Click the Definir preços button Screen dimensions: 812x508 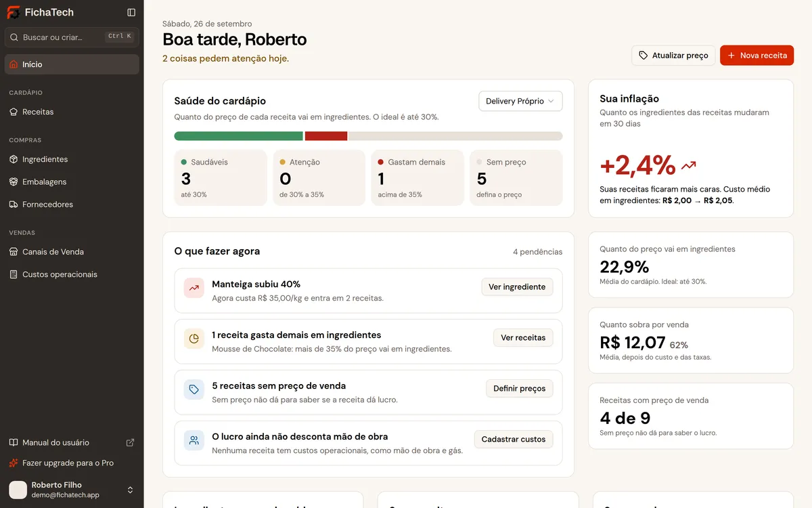520,389
